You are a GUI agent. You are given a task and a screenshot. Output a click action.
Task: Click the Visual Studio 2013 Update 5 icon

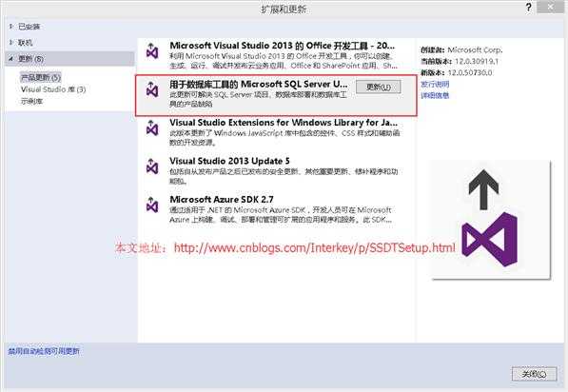pyautogui.click(x=152, y=167)
